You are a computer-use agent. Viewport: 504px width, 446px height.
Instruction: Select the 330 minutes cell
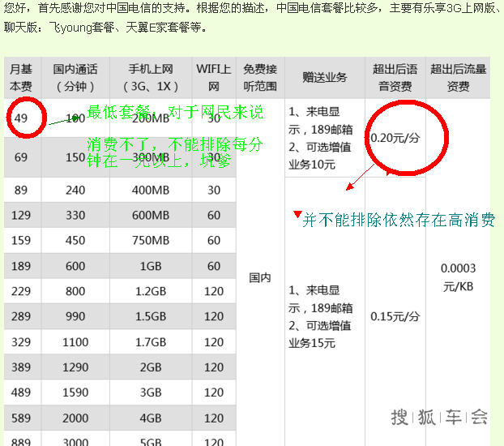pos(75,215)
